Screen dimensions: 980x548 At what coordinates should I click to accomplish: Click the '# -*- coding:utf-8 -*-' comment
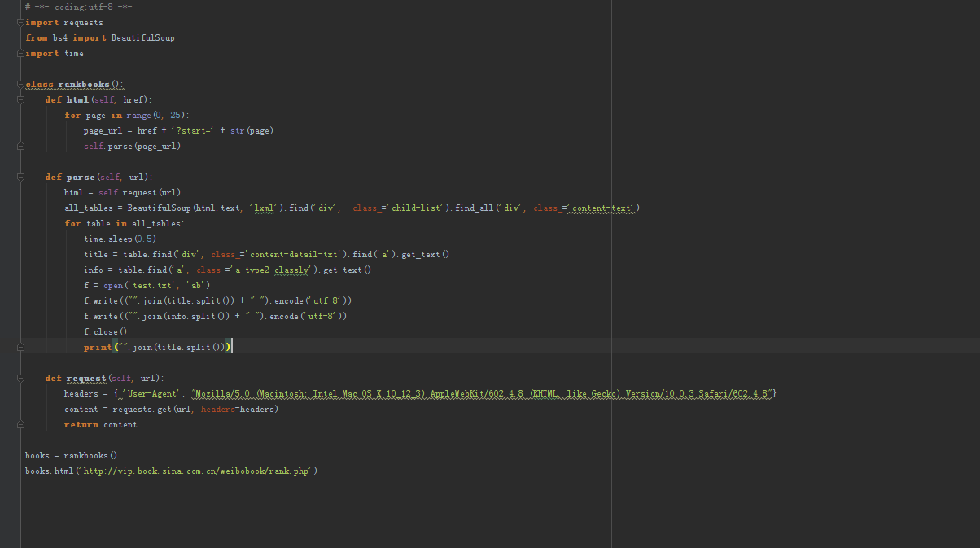(79, 7)
